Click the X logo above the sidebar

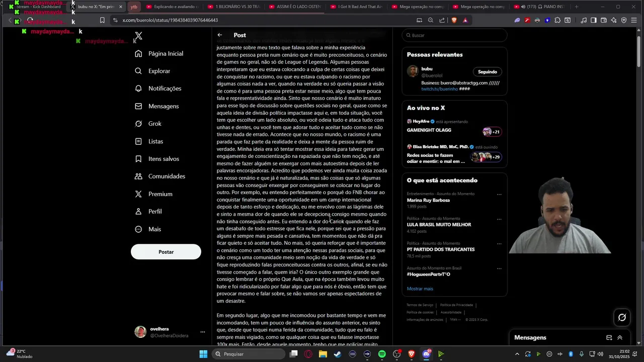coord(138,36)
